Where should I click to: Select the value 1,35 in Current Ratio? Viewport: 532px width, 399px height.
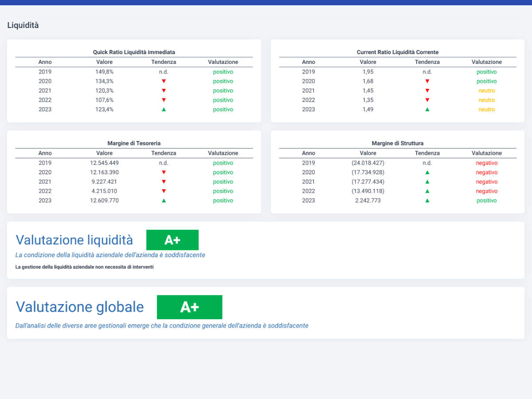pos(368,100)
